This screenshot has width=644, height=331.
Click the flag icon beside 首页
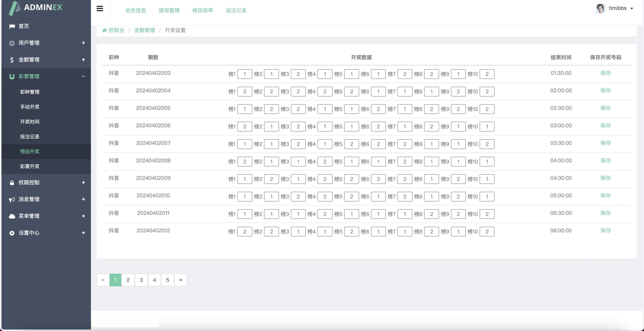(x=12, y=26)
